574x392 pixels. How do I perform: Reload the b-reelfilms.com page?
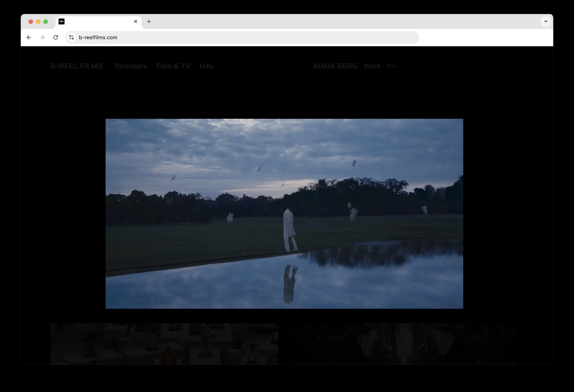[x=56, y=37]
